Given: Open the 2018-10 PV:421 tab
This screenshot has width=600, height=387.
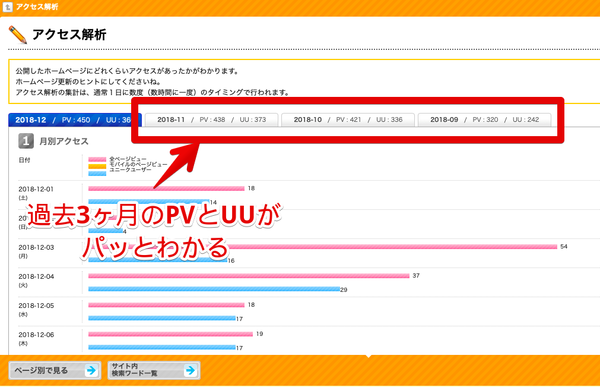Looking at the screenshot, I should coord(348,120).
